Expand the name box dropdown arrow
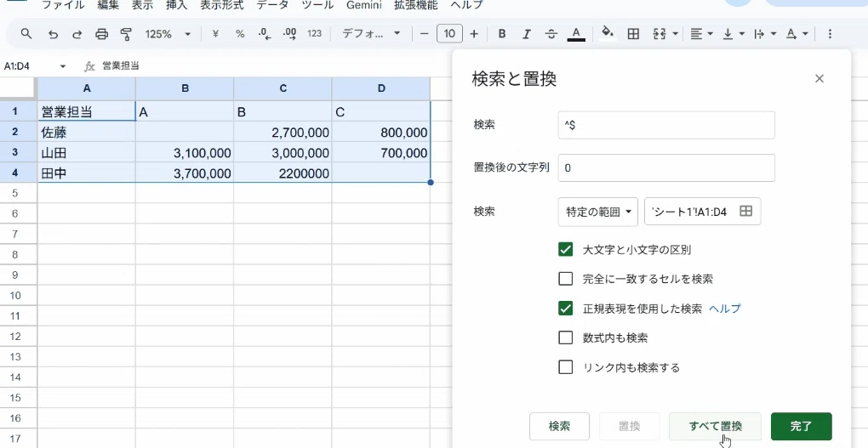This screenshot has width=868, height=448. click(x=63, y=66)
